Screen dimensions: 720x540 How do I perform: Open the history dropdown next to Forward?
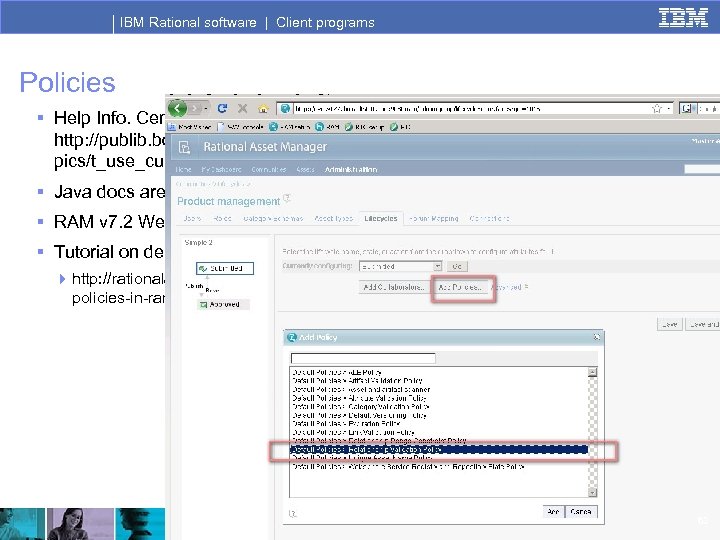pos(206,109)
